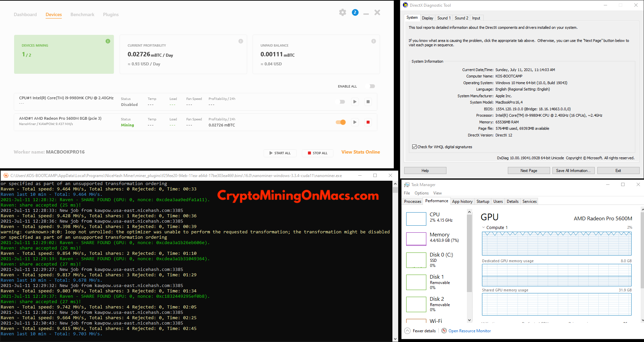Open the Sound 2 tab in DxDiag
The image size is (644, 342).
(x=461, y=18)
